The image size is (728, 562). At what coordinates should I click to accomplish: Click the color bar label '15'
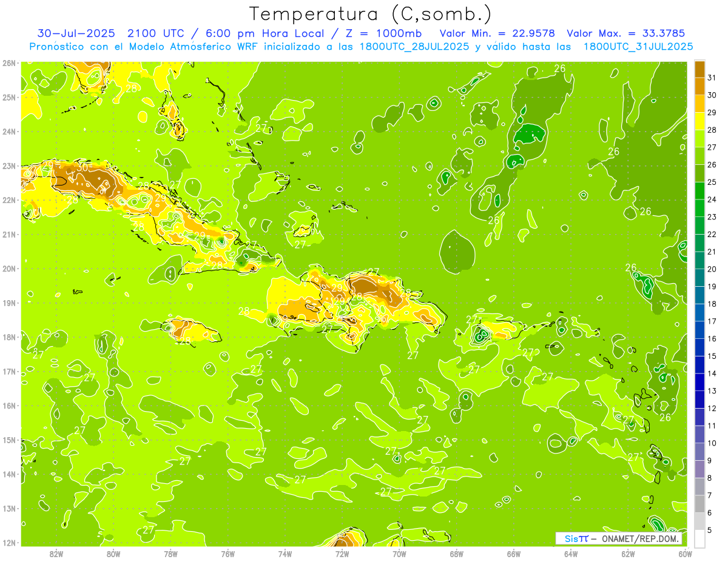(x=712, y=356)
